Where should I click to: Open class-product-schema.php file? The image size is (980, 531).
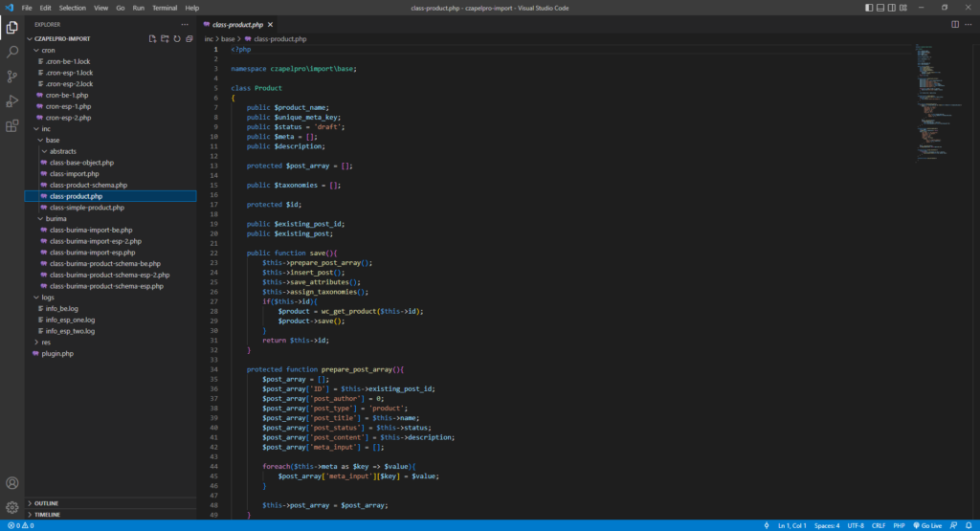[88, 185]
